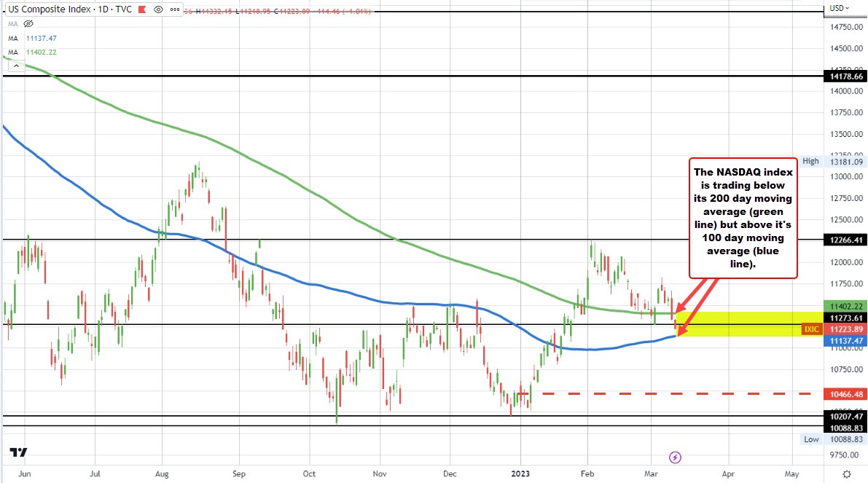Click the High label on the chart

pos(810,161)
